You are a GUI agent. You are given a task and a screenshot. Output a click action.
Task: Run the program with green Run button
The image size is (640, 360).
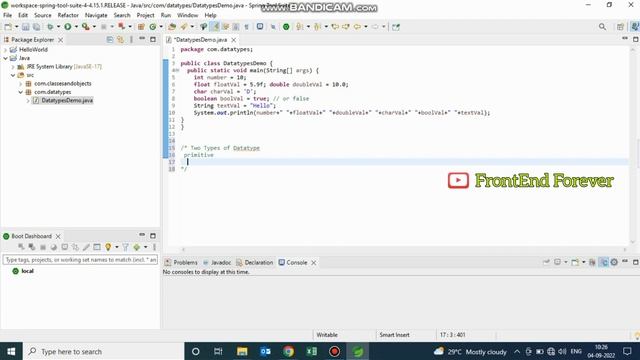click(x=68, y=27)
